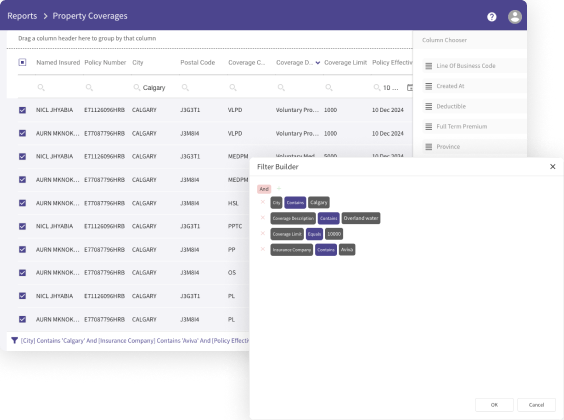This screenshot has width=564, height=420.
Task: Uncheck the first NICL JHYABIA row checkbox
Action: click(x=22, y=110)
